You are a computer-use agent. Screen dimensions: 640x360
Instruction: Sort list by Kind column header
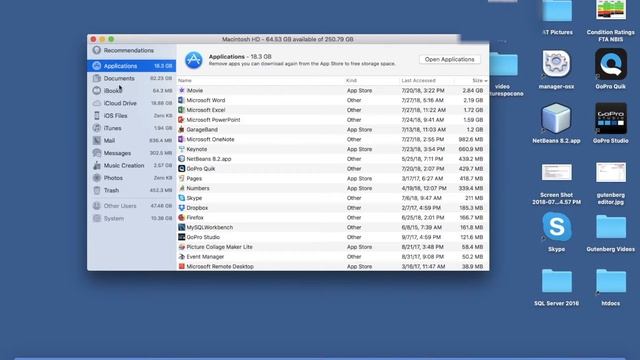click(351, 80)
